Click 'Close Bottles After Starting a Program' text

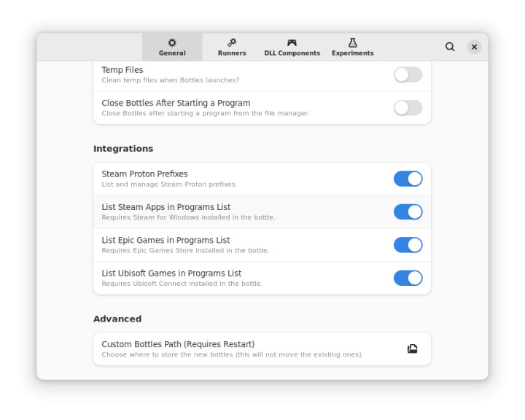coord(176,103)
